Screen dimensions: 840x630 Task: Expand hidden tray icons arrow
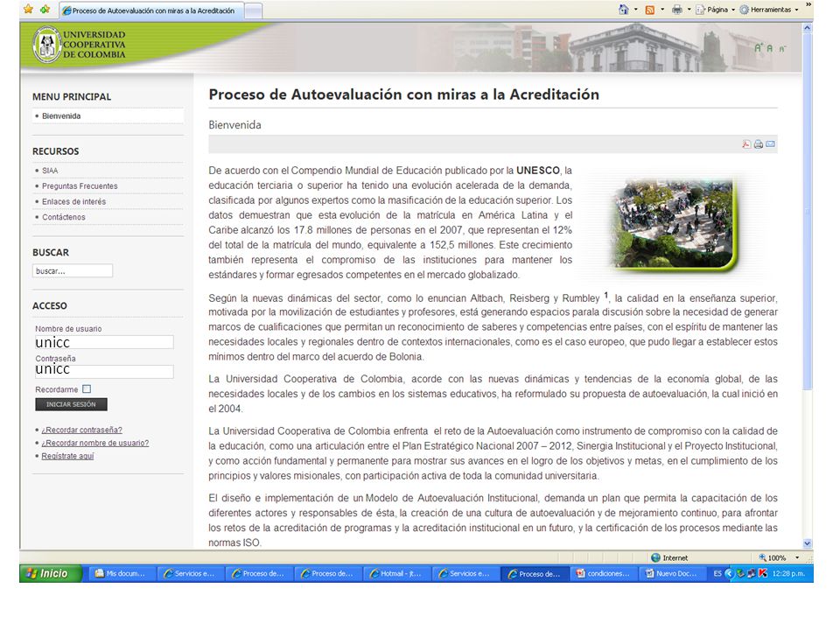point(729,573)
